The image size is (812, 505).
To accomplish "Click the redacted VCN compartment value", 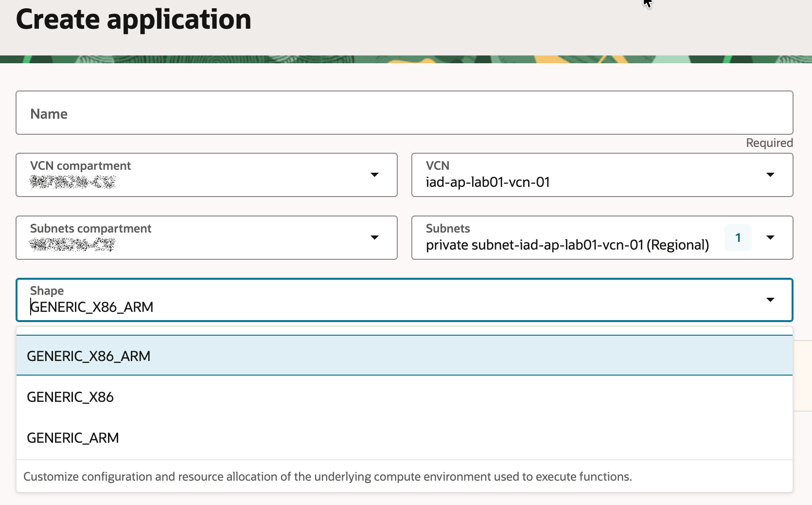I will tap(72, 182).
